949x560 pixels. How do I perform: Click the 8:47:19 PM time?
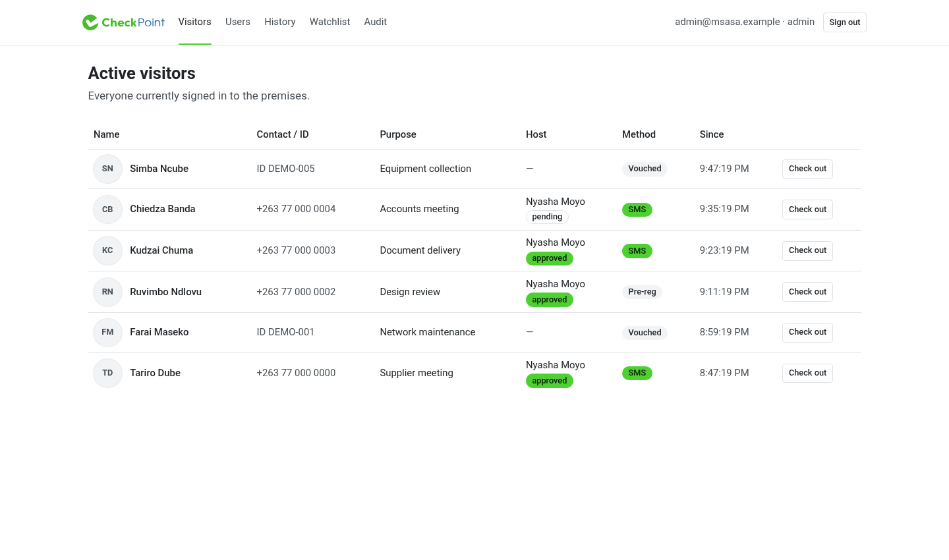coord(724,373)
